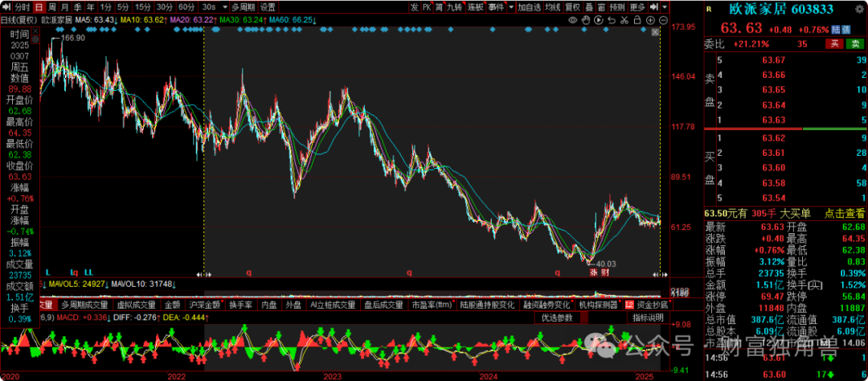The width and height of the screenshot is (868, 381).
Task: Open gear settings beside 欧派家居 603833
Action: click(860, 10)
